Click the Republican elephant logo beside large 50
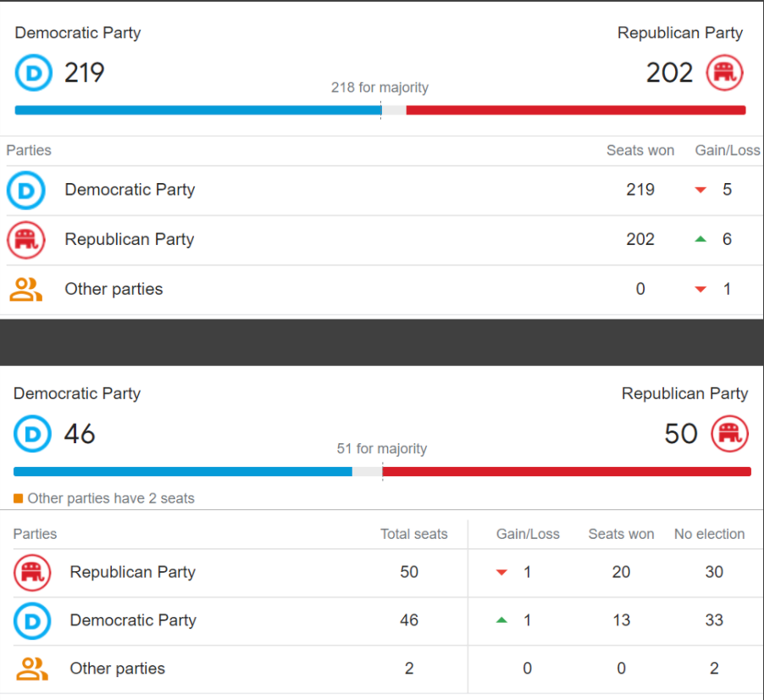 728,435
